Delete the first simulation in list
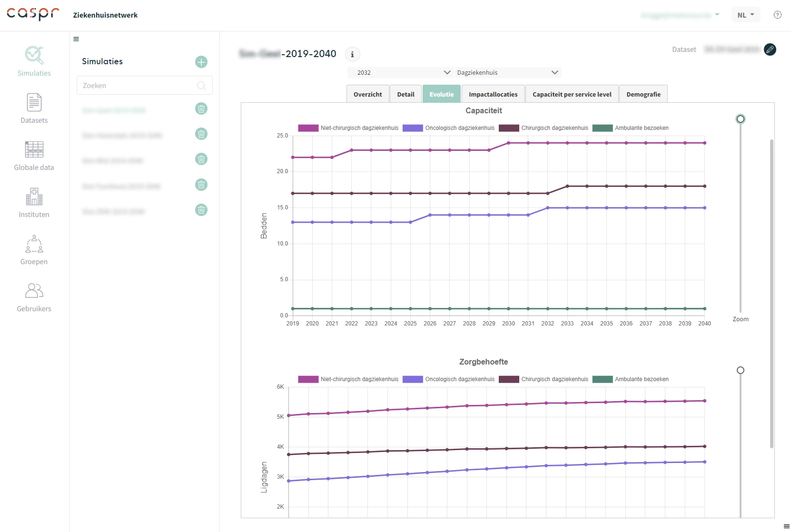791x532 pixels. pos(201,109)
